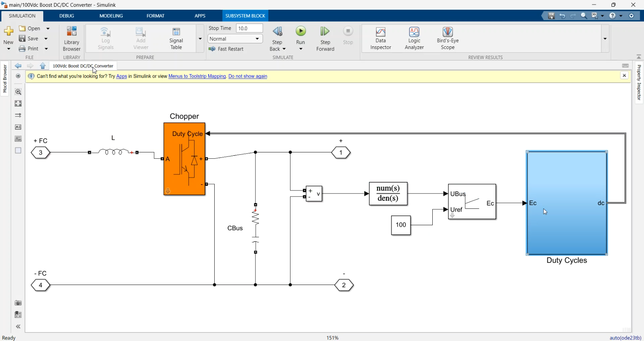Viewport: 644px width, 341px height.
Task: Click the auto(ode23tb) solver text
Action: point(625,338)
